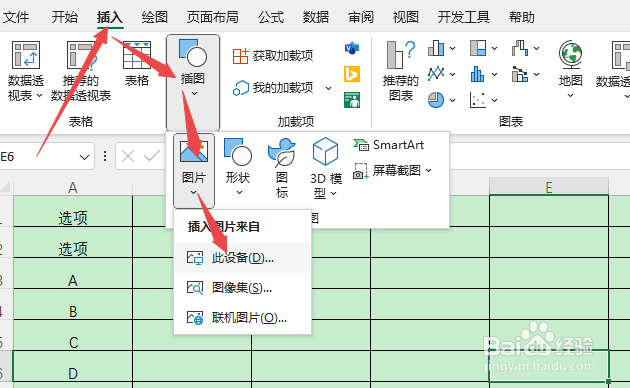Insert a 表格 table
The width and height of the screenshot is (630, 388).
point(137,64)
